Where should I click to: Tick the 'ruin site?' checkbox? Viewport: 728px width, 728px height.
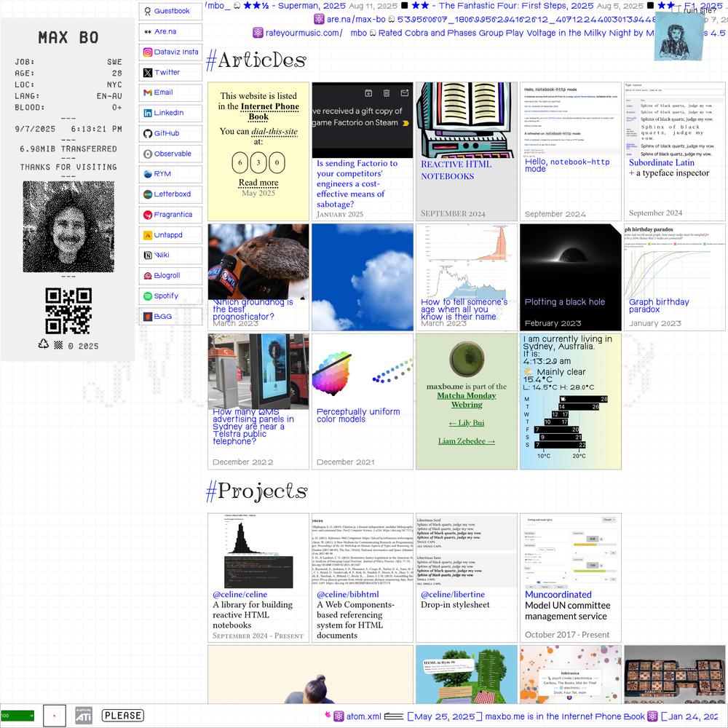click(676, 9)
